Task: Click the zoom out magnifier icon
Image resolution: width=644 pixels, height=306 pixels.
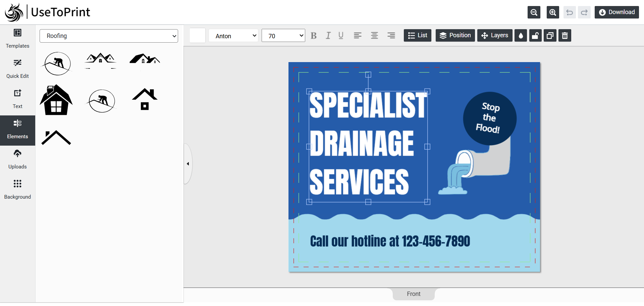Action: (534, 12)
